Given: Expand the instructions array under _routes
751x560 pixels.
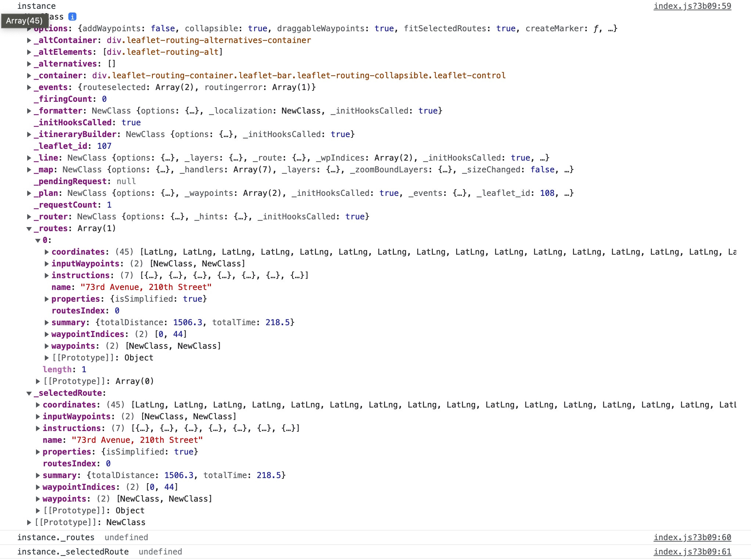Looking at the screenshot, I should tap(46, 275).
